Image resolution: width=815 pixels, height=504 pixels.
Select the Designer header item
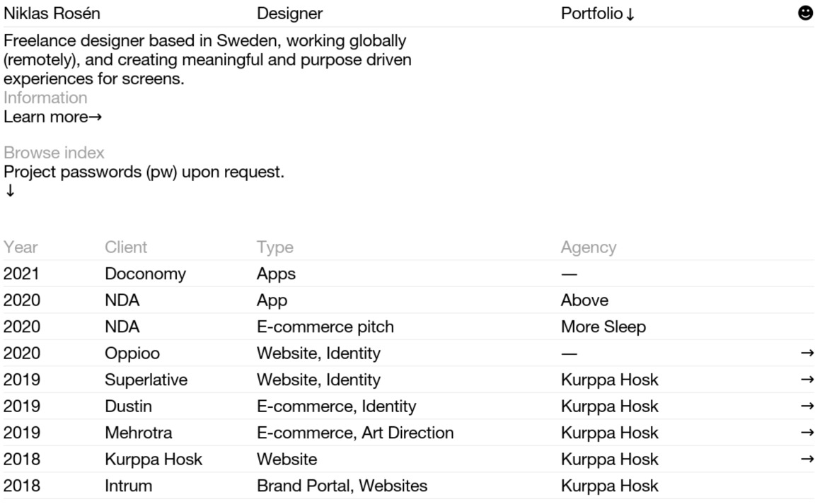(289, 13)
